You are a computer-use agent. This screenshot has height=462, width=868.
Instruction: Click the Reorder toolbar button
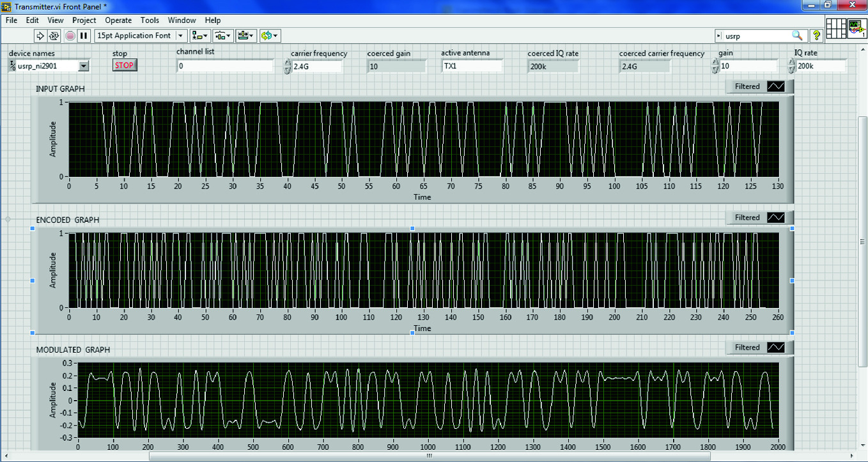click(270, 36)
